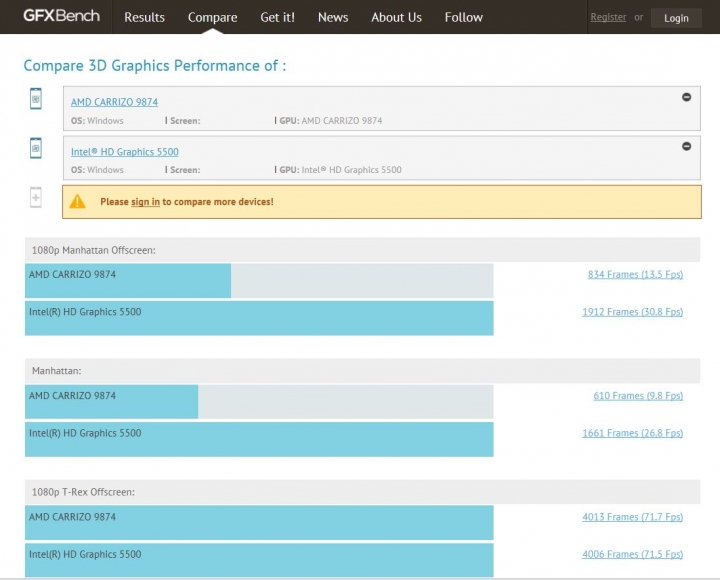This screenshot has width=720, height=580.
Task: Open the Results menu
Action: click(x=144, y=17)
